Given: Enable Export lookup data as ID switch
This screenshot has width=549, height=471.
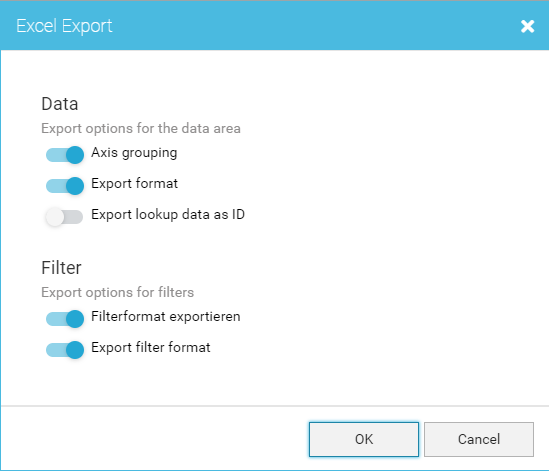Looking at the screenshot, I should point(64,217).
